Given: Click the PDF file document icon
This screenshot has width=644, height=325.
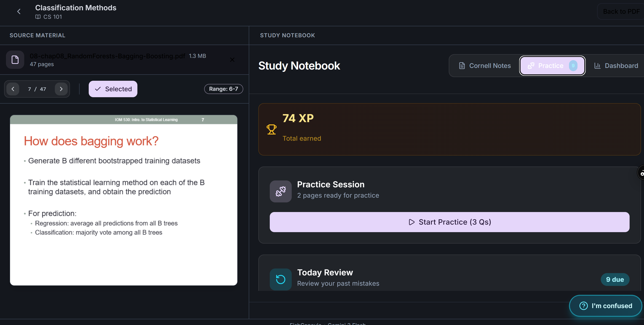Looking at the screenshot, I should tap(15, 60).
